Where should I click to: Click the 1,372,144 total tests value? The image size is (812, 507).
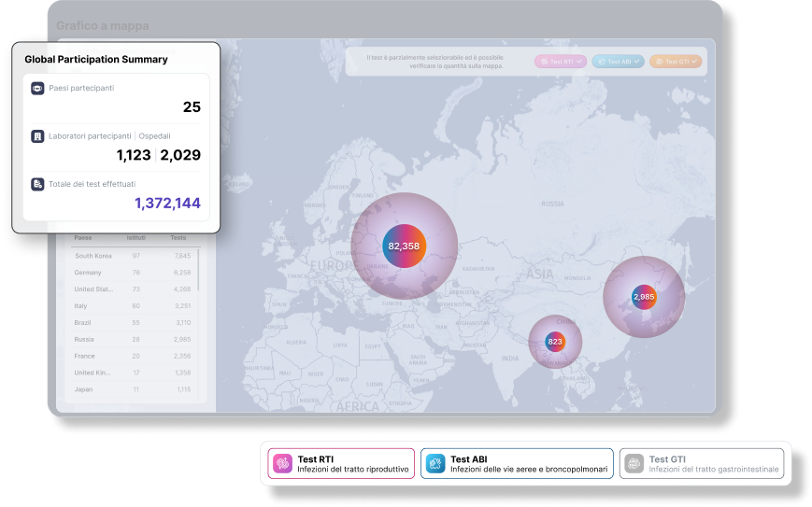168,204
